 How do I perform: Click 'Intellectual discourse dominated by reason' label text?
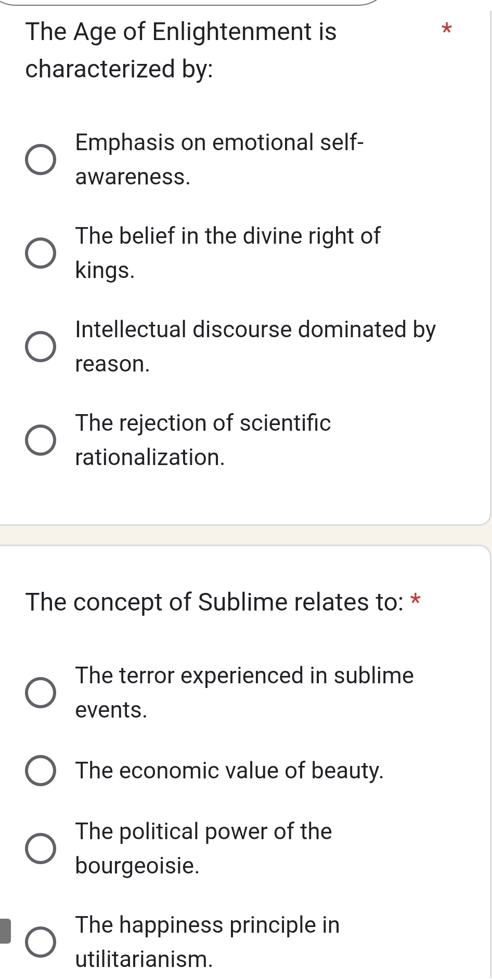point(255,347)
